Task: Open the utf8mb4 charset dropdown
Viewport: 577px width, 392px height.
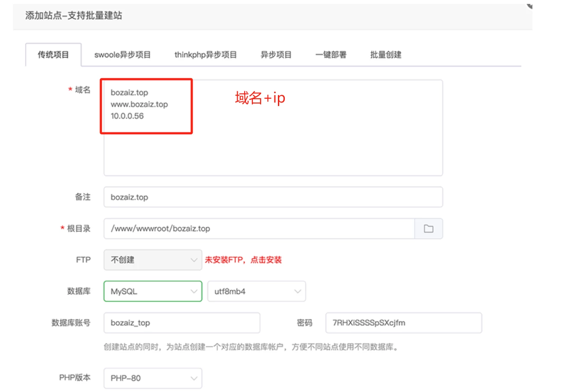Action: coord(256,292)
